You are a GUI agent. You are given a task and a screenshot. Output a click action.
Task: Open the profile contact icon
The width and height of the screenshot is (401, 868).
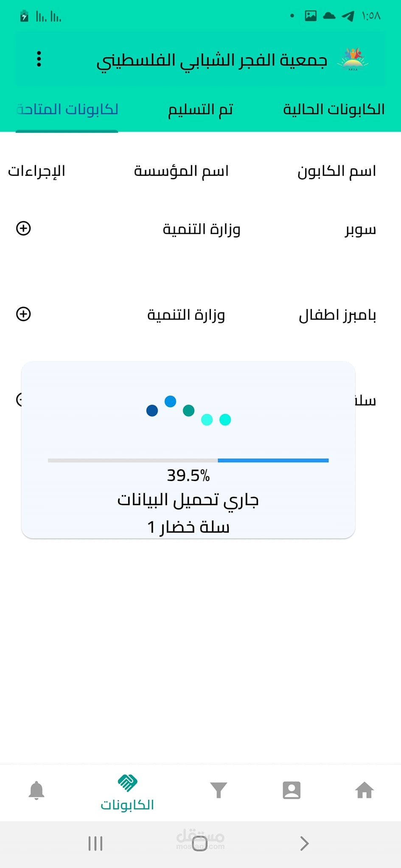pyautogui.click(x=292, y=790)
